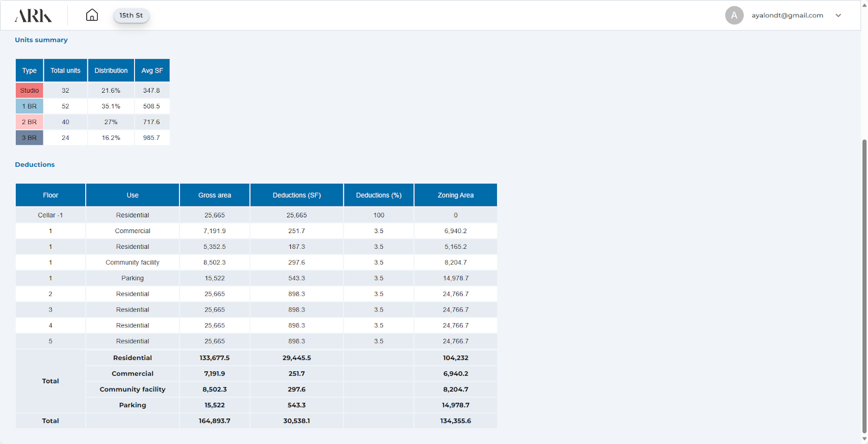Viewport: 868px width, 444px height.
Task: Click the Units summary heading
Action: click(x=41, y=40)
